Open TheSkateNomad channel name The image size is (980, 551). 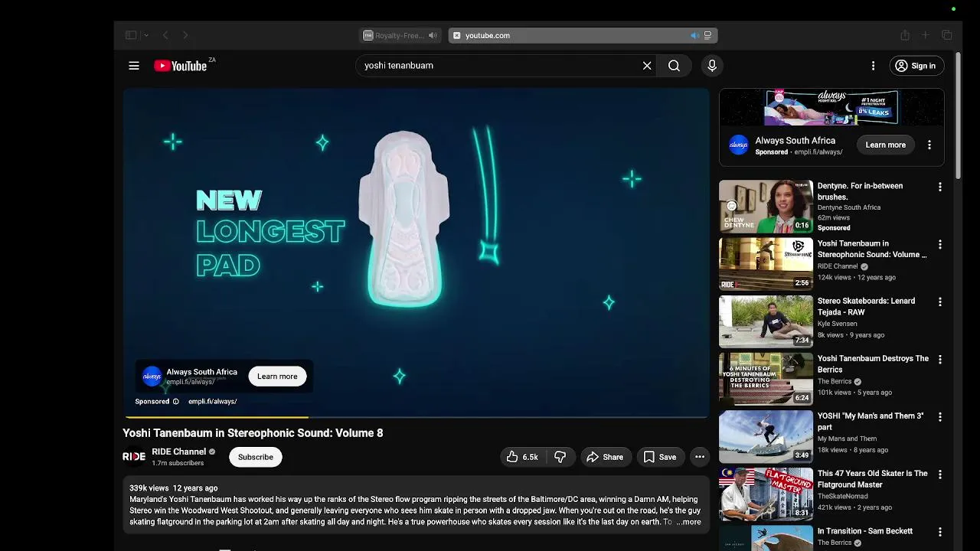click(842, 496)
